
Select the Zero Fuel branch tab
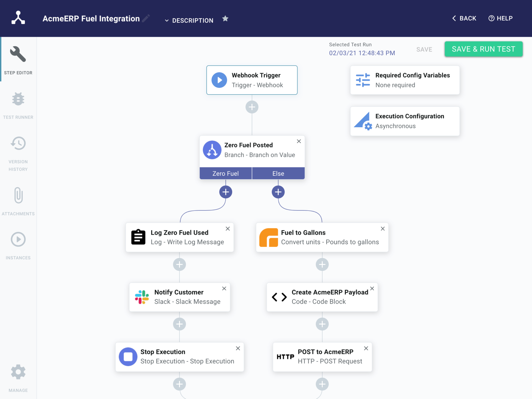(x=226, y=173)
